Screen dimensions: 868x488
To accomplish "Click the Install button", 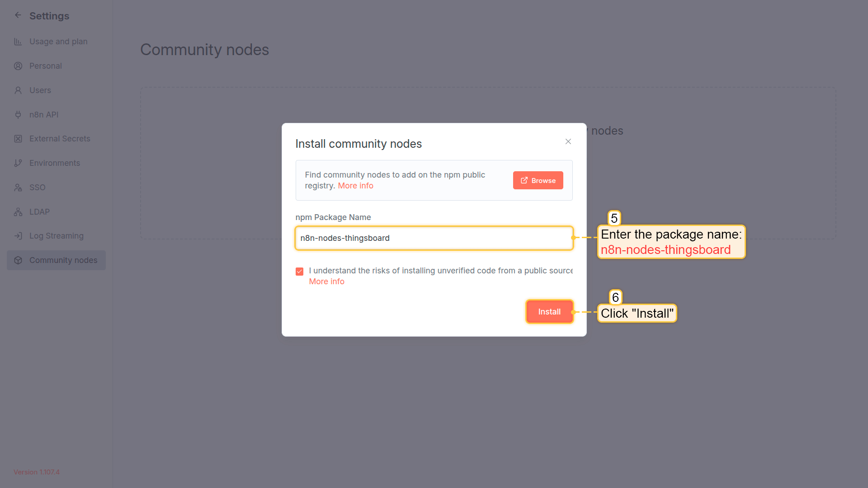I will [549, 312].
